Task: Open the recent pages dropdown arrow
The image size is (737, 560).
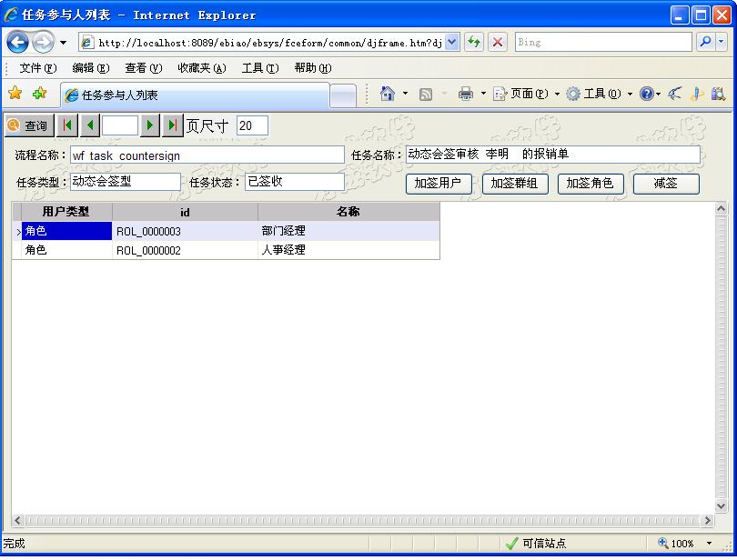Action: [x=63, y=43]
